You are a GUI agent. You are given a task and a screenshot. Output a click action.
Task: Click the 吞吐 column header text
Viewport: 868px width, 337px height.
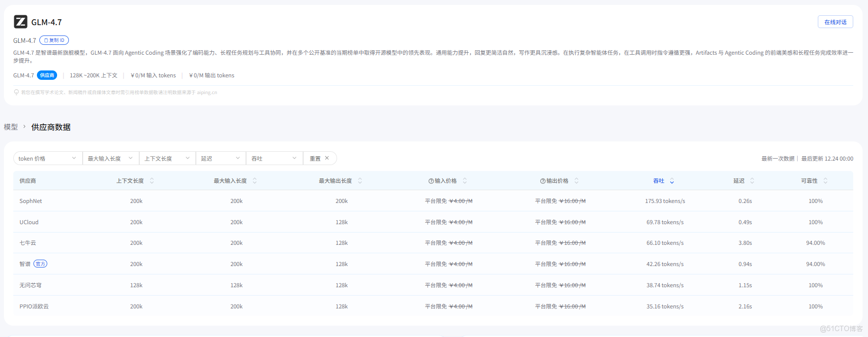[659, 181]
